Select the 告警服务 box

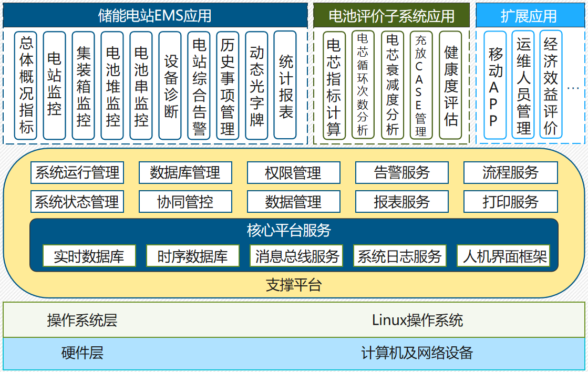point(402,172)
